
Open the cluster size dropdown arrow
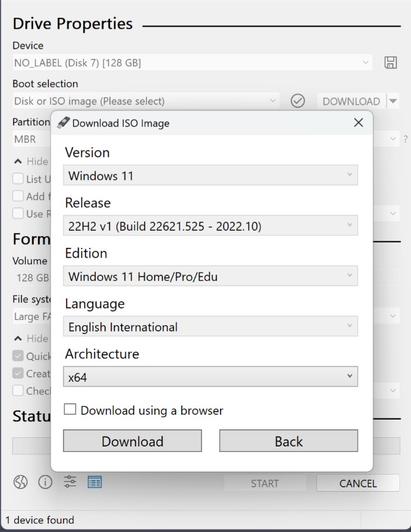coord(393,316)
